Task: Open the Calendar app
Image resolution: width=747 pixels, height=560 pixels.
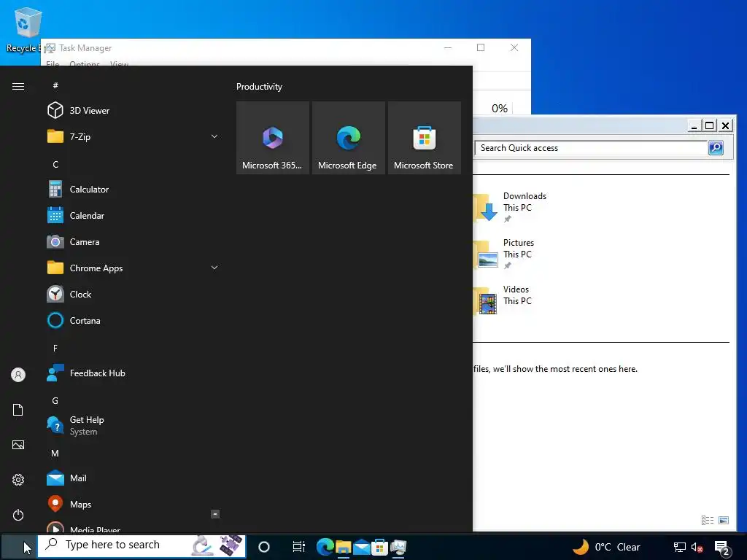Action: (x=132, y=216)
